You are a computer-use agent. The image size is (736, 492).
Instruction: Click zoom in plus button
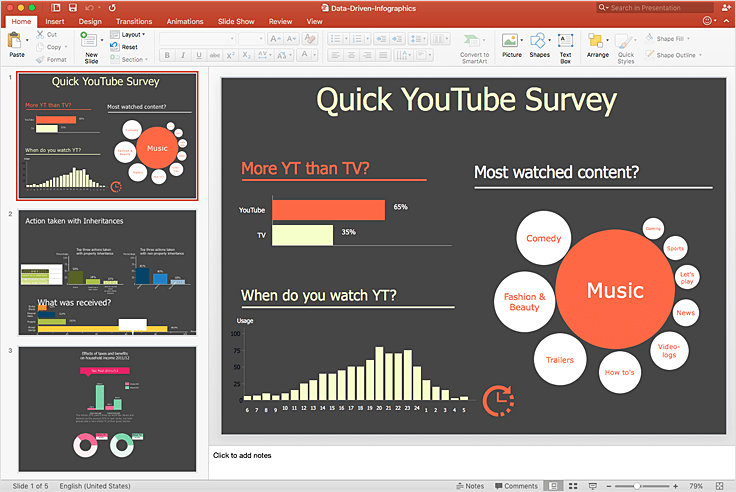675,486
